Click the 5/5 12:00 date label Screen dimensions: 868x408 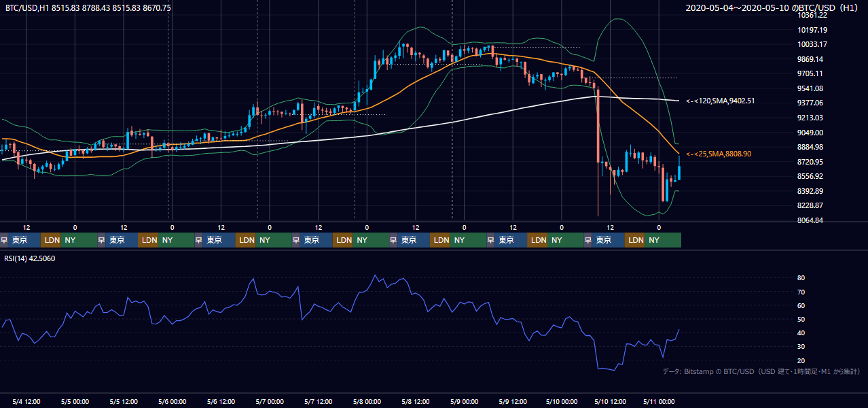point(124,401)
